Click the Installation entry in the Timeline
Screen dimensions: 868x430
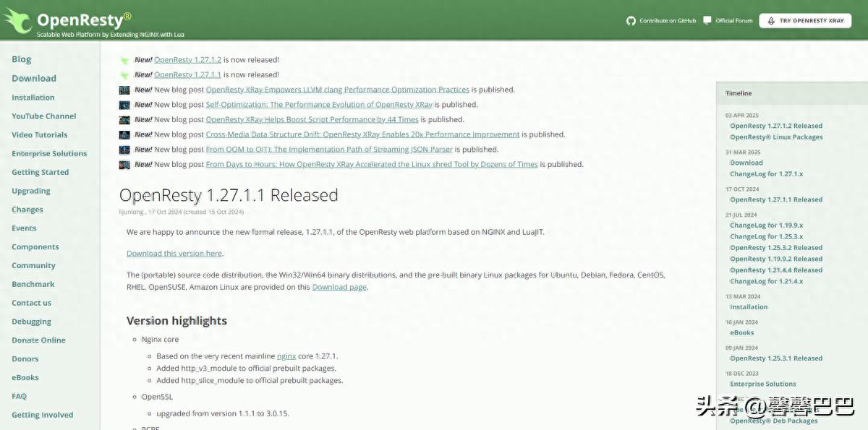749,307
